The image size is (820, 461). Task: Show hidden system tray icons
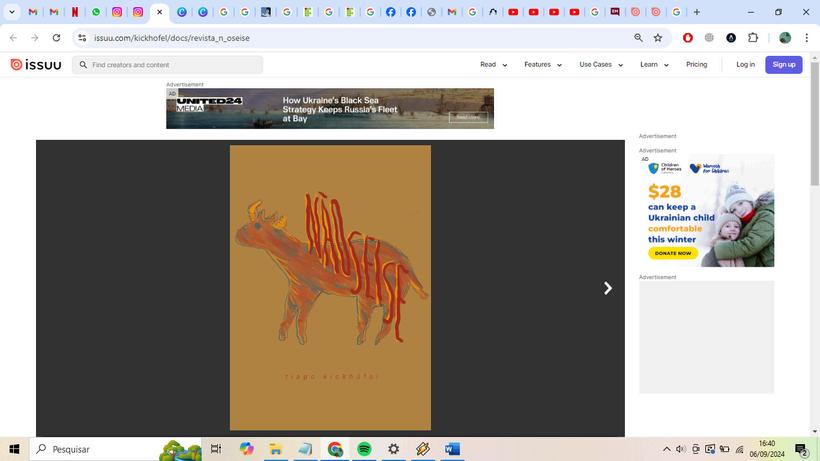pos(666,449)
